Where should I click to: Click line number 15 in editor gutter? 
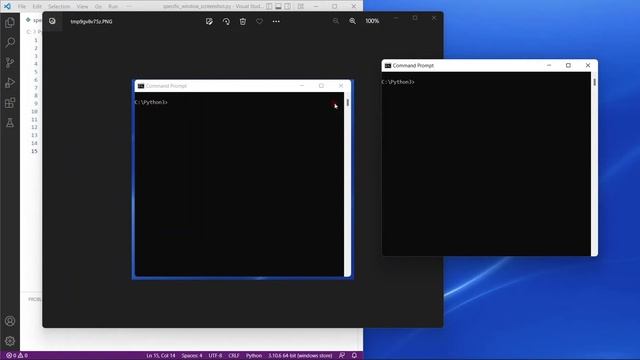[x=34, y=151]
